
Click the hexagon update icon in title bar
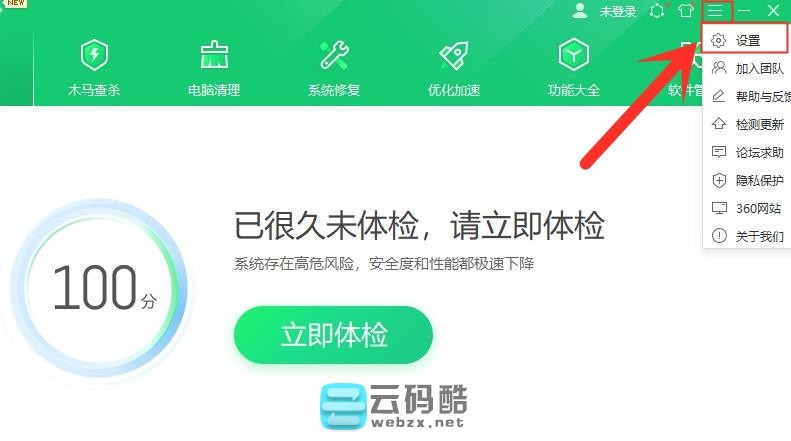657,10
